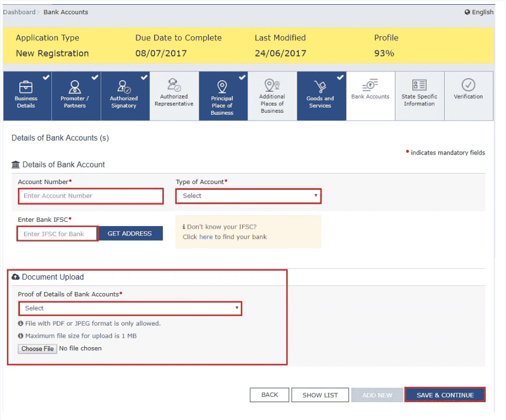
Task: Open the Authorized Signatory tab
Action: (x=125, y=96)
